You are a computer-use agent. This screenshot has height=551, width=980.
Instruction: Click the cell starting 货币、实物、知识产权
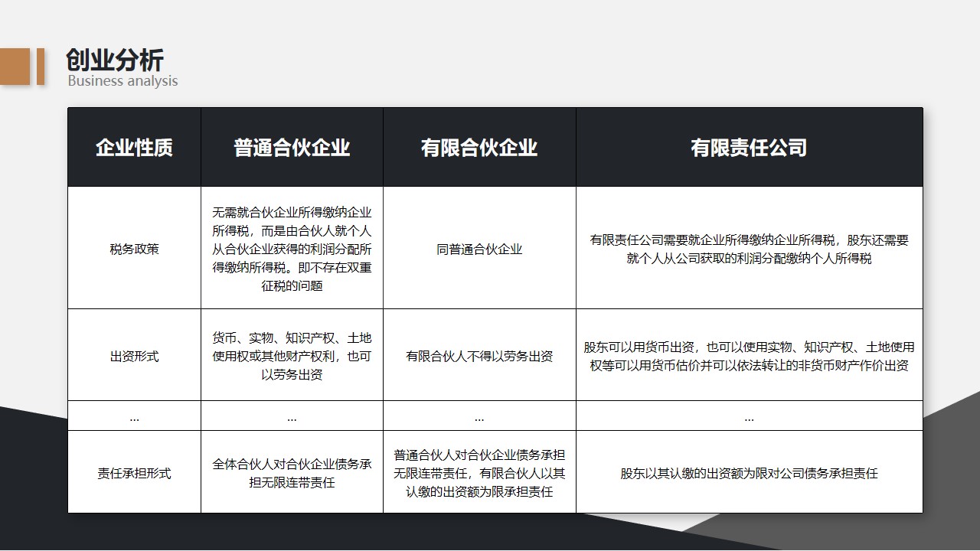click(x=292, y=356)
